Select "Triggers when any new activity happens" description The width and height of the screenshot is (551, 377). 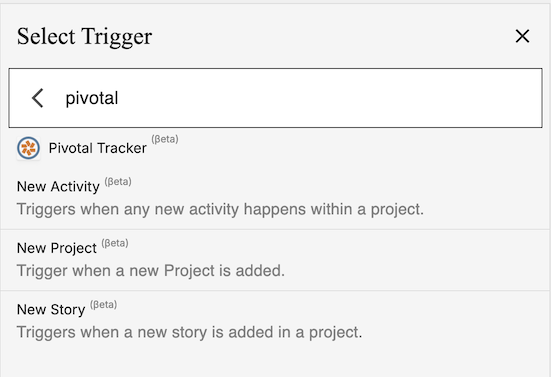coord(220,209)
